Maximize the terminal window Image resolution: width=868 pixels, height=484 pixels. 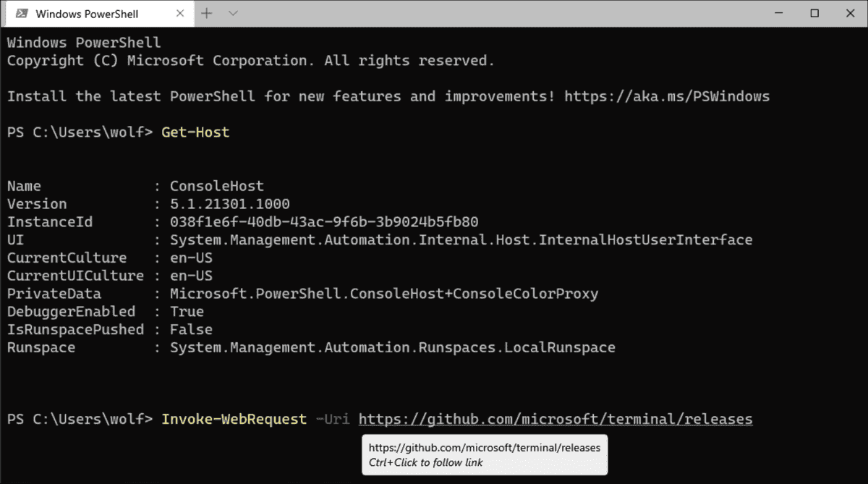813,13
